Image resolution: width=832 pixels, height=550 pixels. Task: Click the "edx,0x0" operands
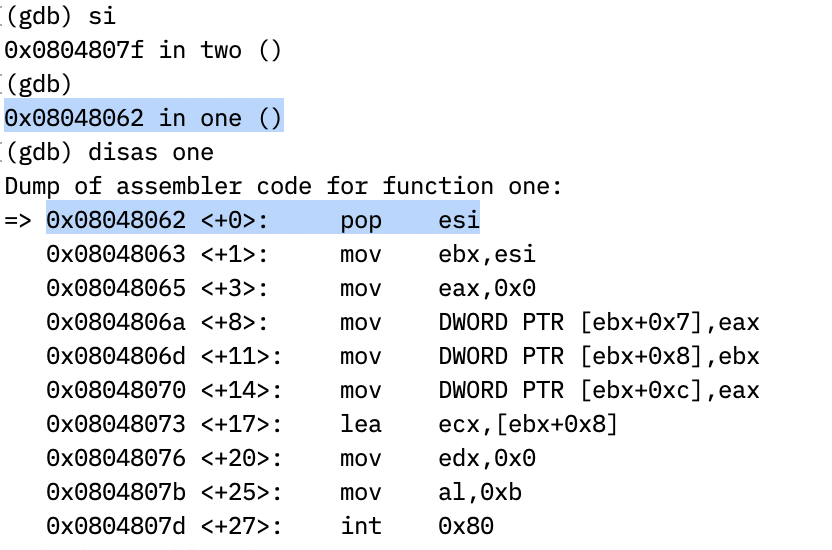(x=487, y=458)
